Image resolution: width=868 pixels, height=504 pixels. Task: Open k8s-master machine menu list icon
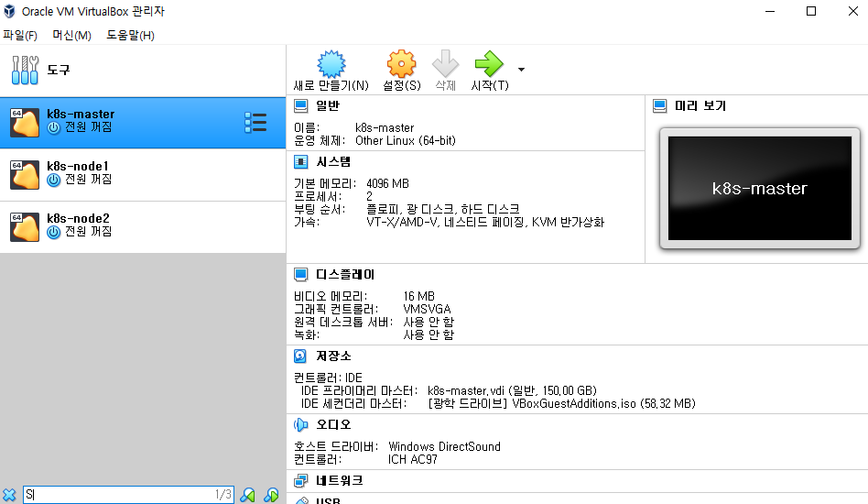tap(255, 123)
